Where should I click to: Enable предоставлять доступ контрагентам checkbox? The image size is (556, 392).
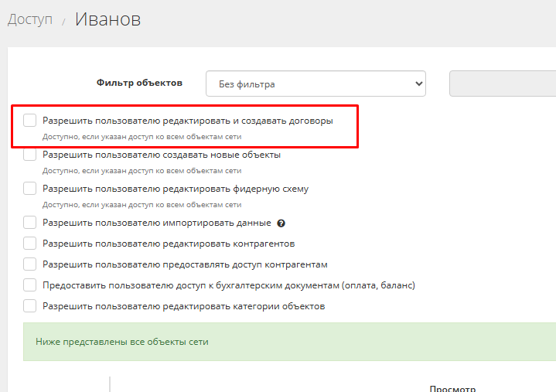click(x=30, y=264)
